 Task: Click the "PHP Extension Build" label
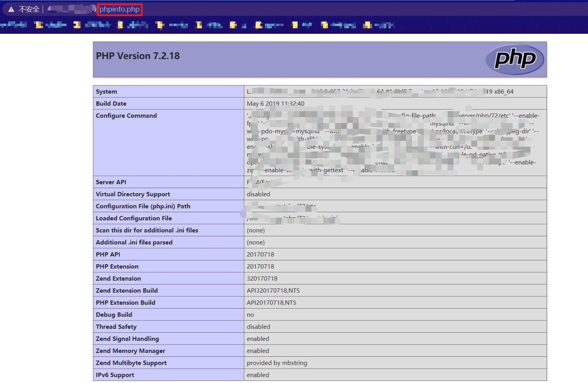pos(126,303)
